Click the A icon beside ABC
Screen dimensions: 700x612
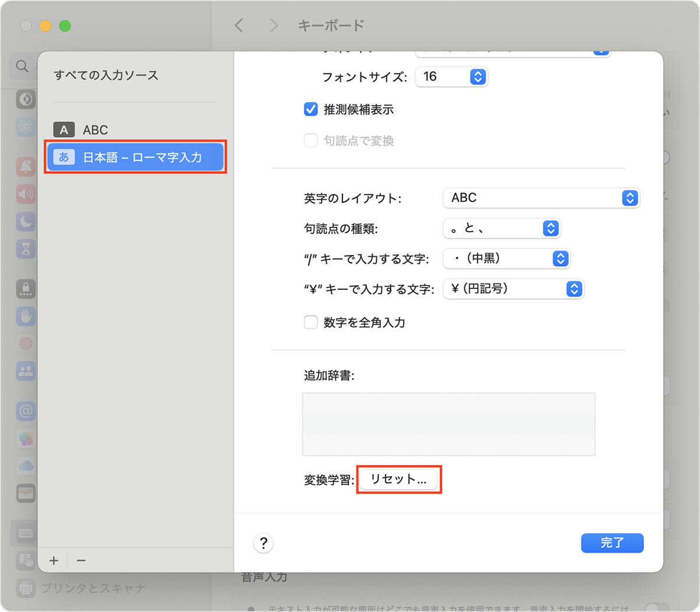coord(64,130)
